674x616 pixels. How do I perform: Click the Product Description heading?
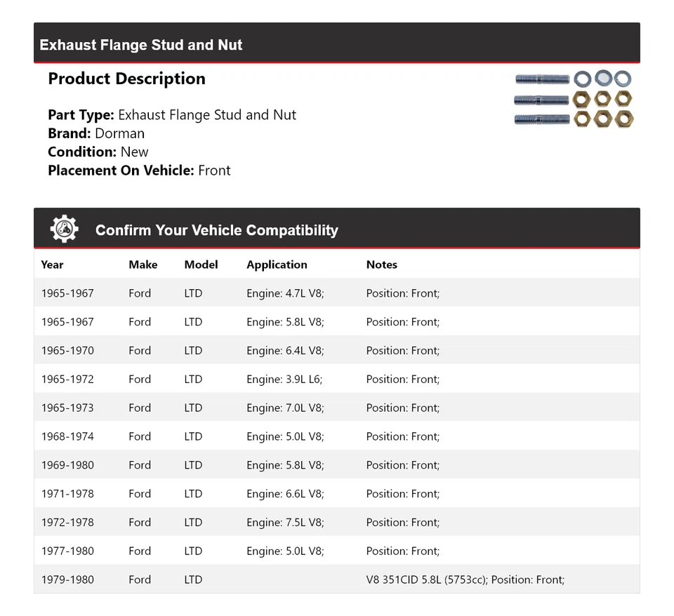click(126, 79)
